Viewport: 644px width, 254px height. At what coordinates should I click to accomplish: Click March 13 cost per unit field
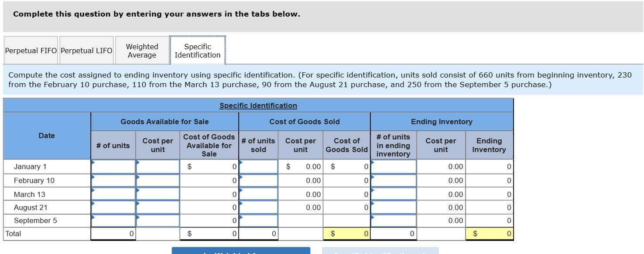pos(158,194)
